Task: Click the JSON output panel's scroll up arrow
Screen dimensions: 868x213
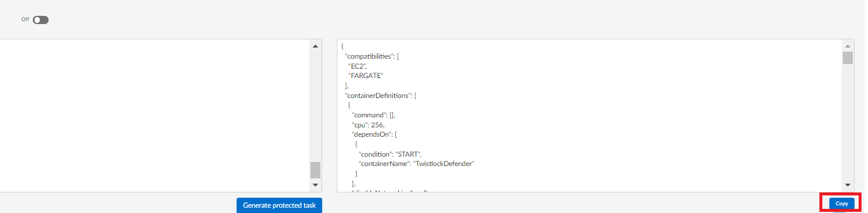Action: click(x=848, y=46)
